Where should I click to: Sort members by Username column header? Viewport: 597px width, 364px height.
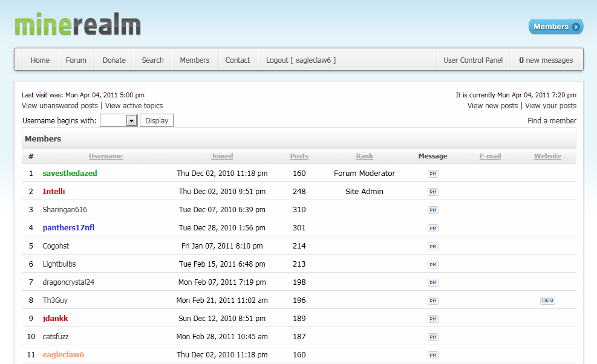coord(105,156)
